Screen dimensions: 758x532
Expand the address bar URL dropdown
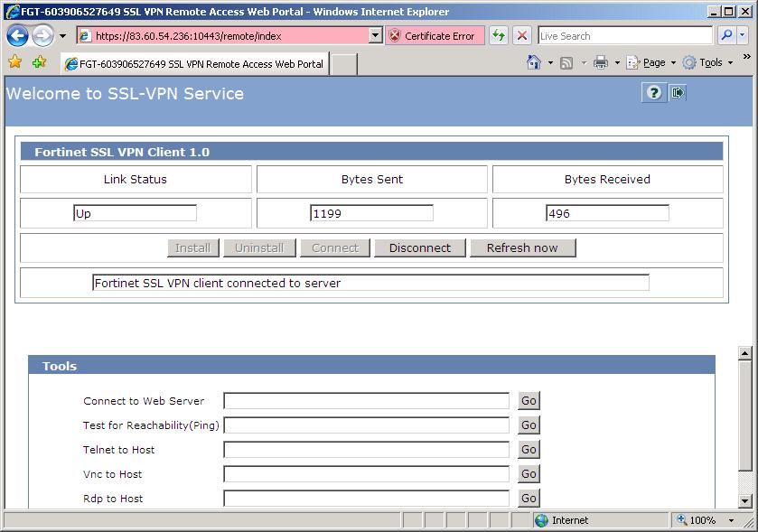pos(376,36)
